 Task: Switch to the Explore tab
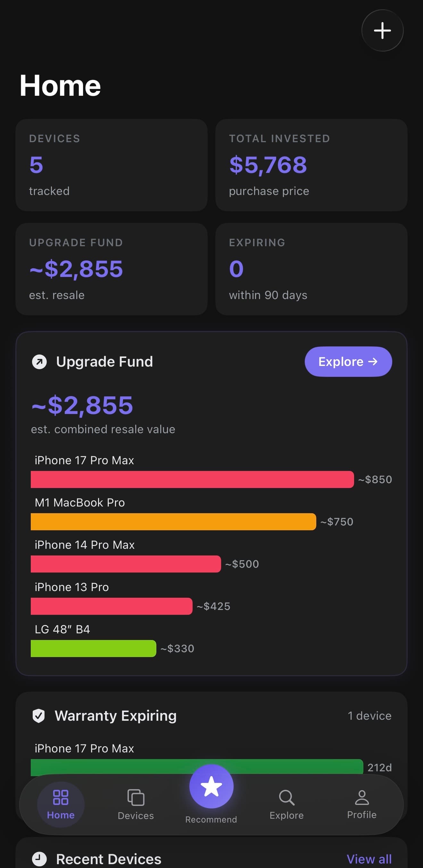point(286,805)
